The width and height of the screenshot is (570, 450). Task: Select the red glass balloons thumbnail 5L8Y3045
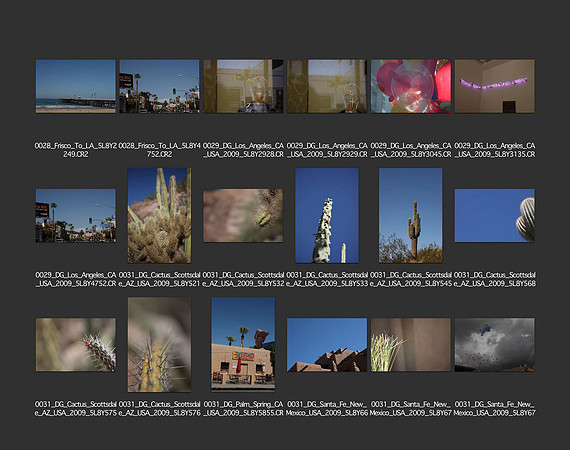coord(411,87)
